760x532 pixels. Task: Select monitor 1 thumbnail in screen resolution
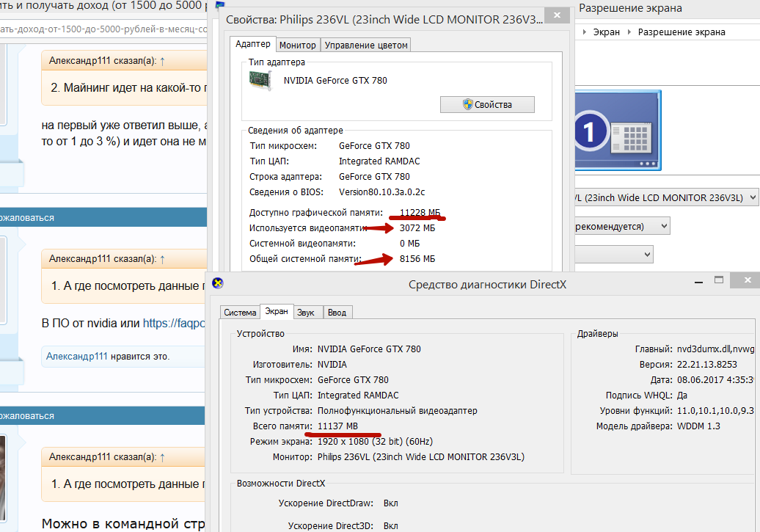click(x=618, y=131)
